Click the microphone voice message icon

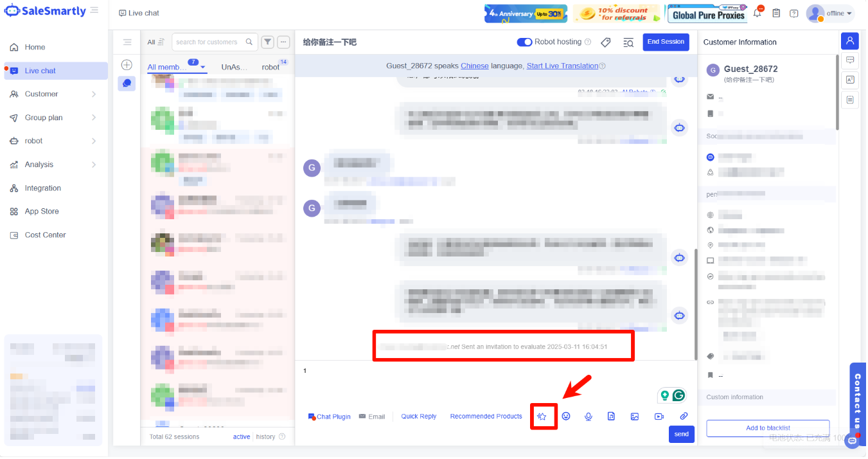tap(588, 417)
